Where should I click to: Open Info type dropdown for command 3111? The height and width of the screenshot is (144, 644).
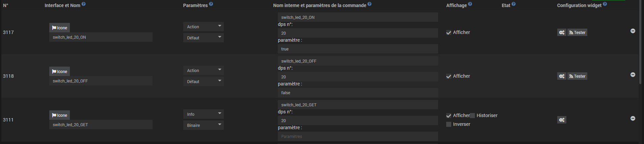204,114
